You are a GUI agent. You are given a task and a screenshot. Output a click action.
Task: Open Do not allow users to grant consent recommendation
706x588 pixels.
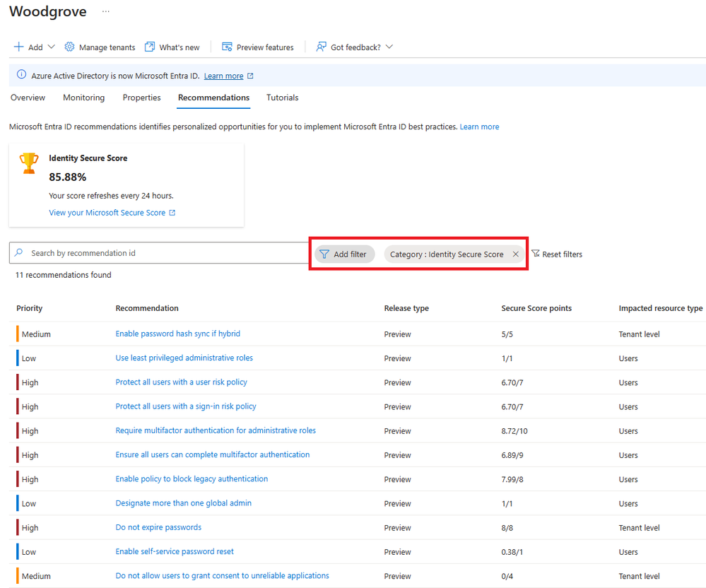(x=222, y=576)
